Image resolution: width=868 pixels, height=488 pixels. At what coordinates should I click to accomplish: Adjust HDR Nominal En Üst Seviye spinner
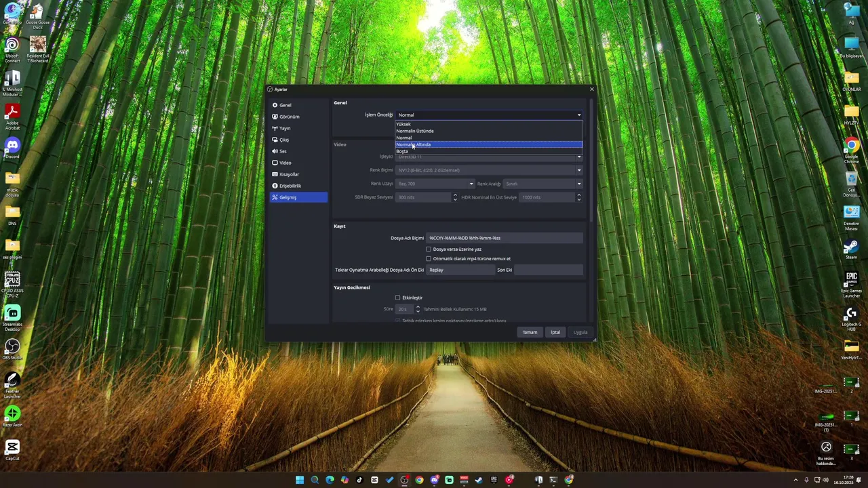click(x=578, y=197)
